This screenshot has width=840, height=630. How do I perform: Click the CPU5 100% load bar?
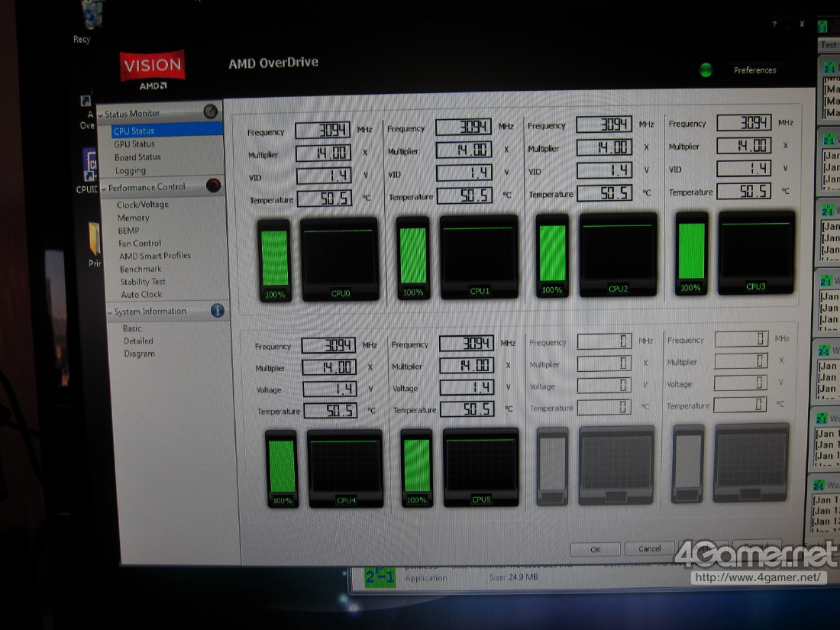click(x=417, y=468)
